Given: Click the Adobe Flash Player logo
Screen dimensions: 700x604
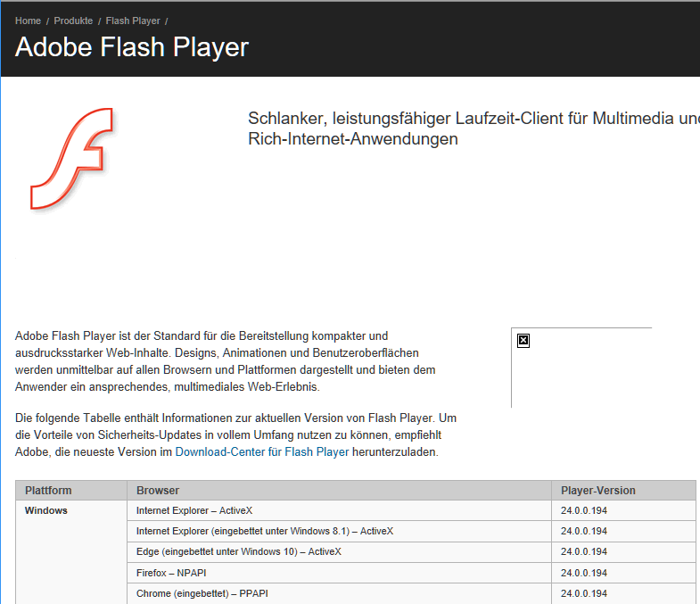Looking at the screenshot, I should click(72, 159).
